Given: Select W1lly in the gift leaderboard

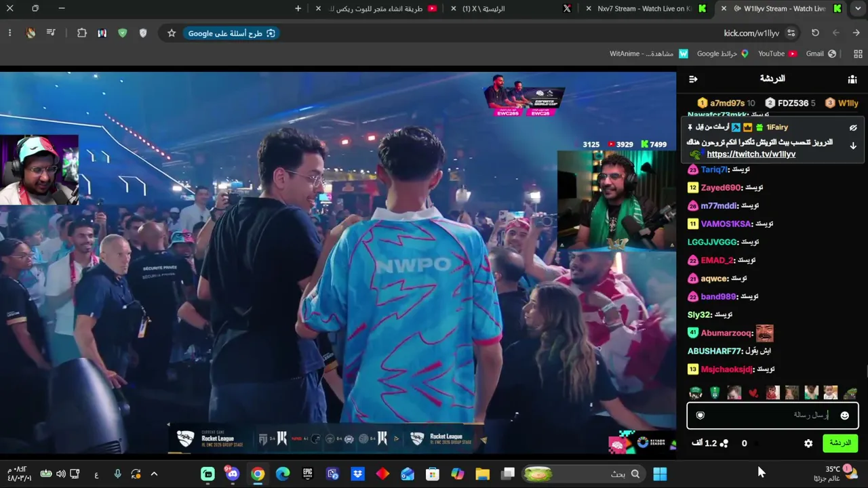Looking at the screenshot, I should coord(842,103).
